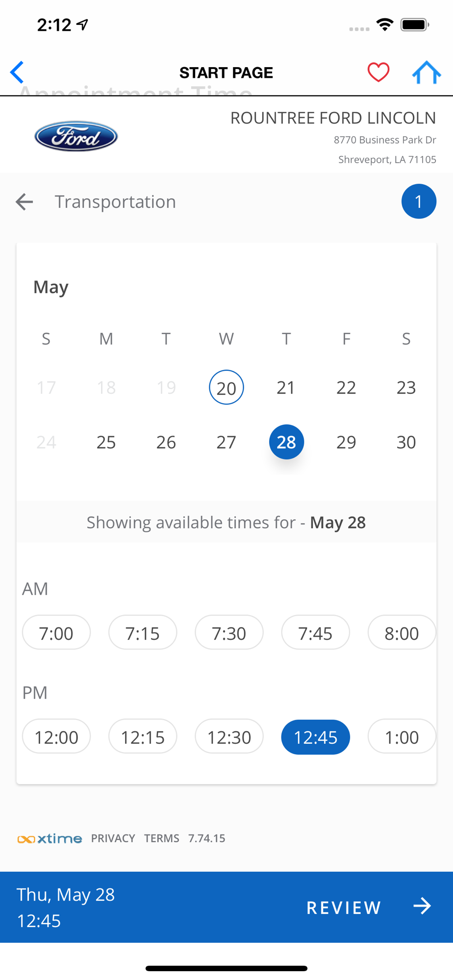Select May 21 on the calendar
Image resolution: width=453 pixels, height=980 pixels.
pyautogui.click(x=286, y=388)
